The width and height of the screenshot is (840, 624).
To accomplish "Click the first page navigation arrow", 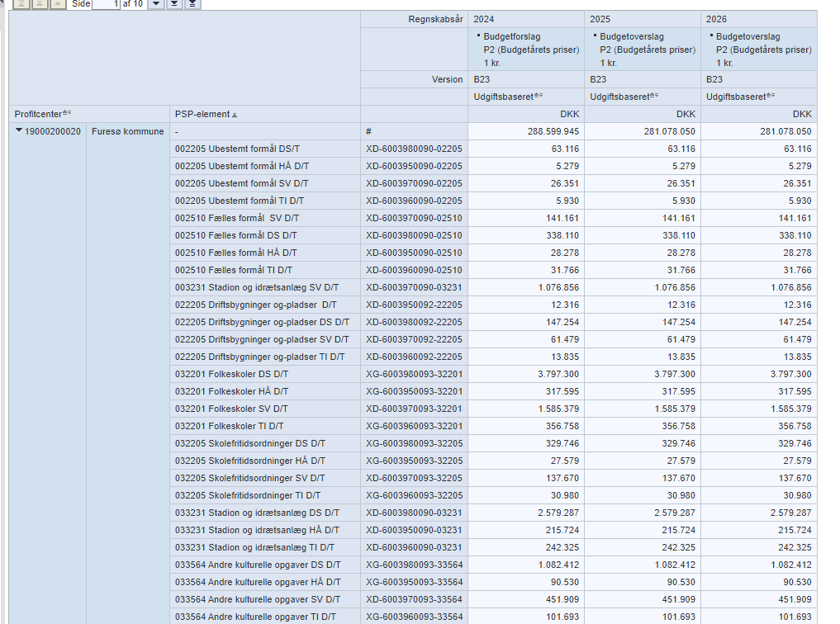I will tap(21, 4).
